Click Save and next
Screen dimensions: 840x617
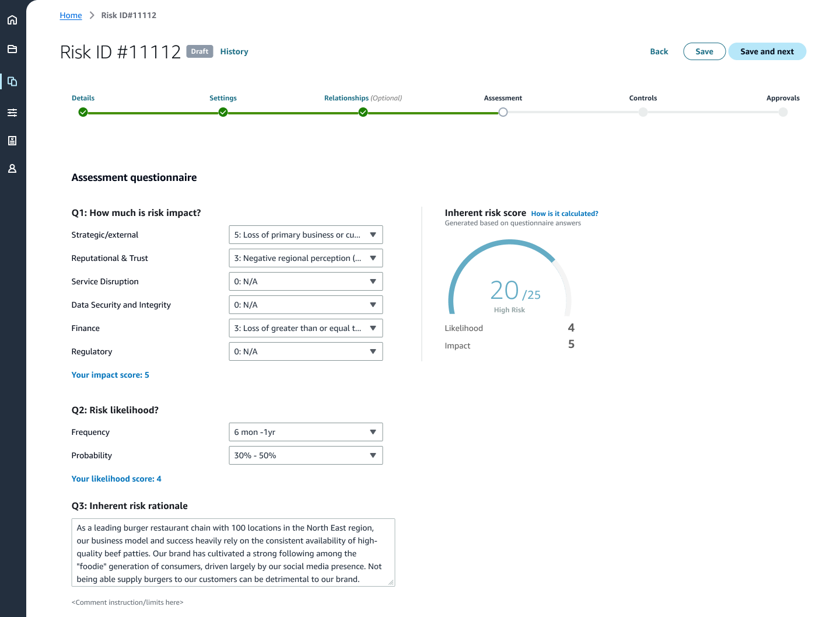pyautogui.click(x=767, y=51)
